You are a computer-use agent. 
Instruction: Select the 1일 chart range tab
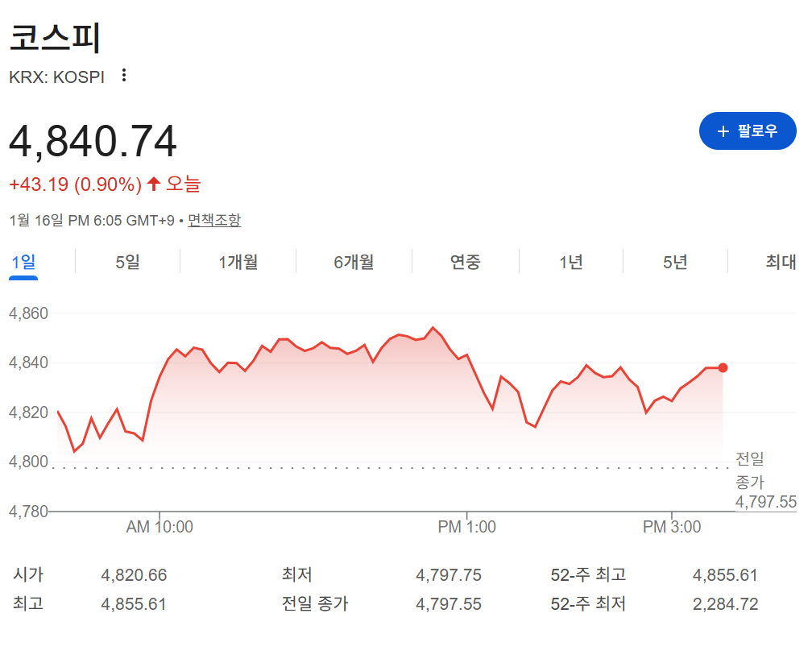click(23, 262)
